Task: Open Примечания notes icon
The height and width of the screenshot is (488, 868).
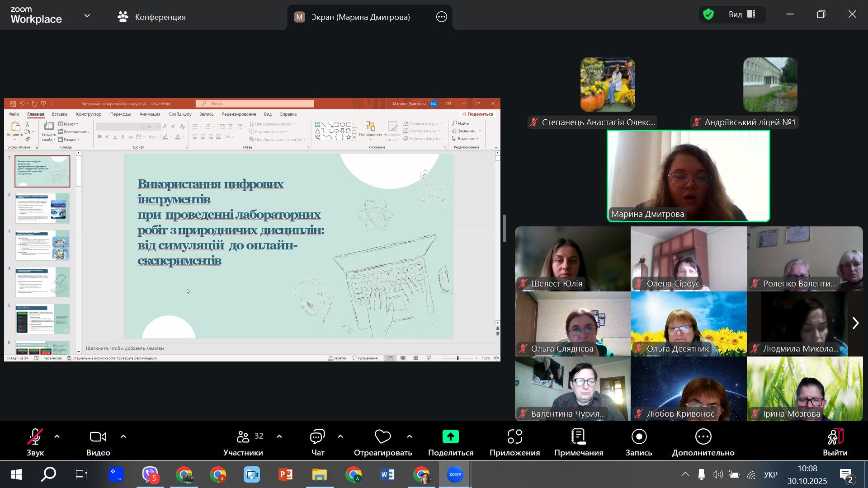Action: 579,437
